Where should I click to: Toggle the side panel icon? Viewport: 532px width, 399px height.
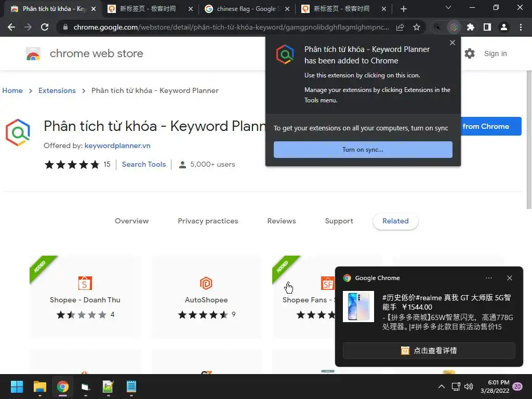tap(487, 27)
